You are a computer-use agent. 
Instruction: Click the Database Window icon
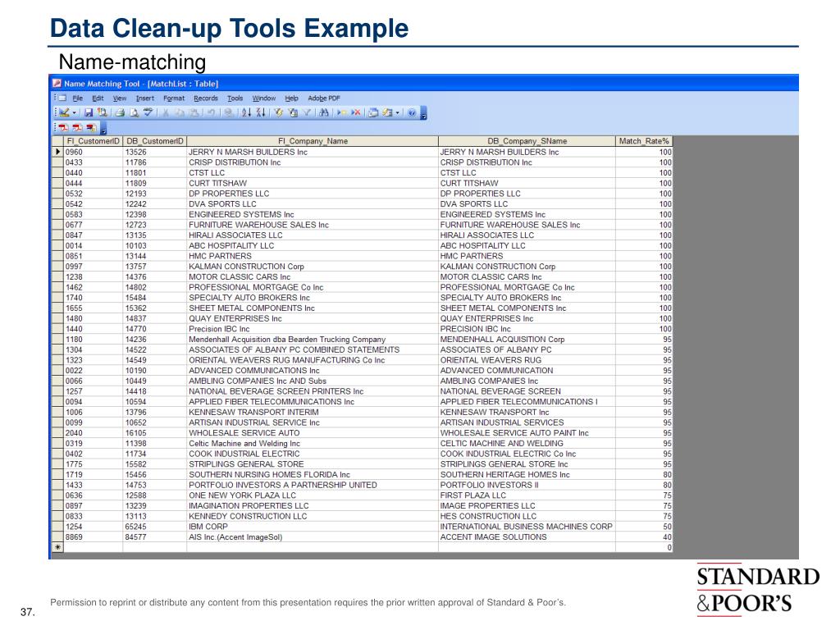click(x=373, y=112)
